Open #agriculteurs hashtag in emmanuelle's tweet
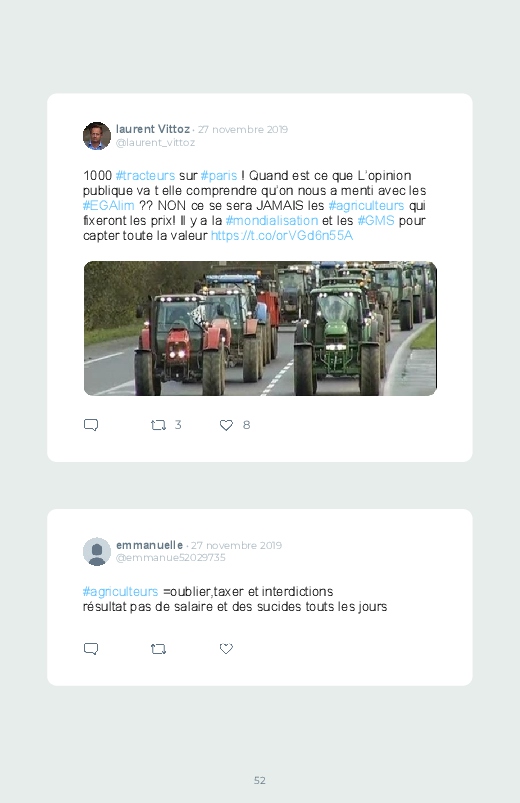520x803 pixels. [120, 591]
